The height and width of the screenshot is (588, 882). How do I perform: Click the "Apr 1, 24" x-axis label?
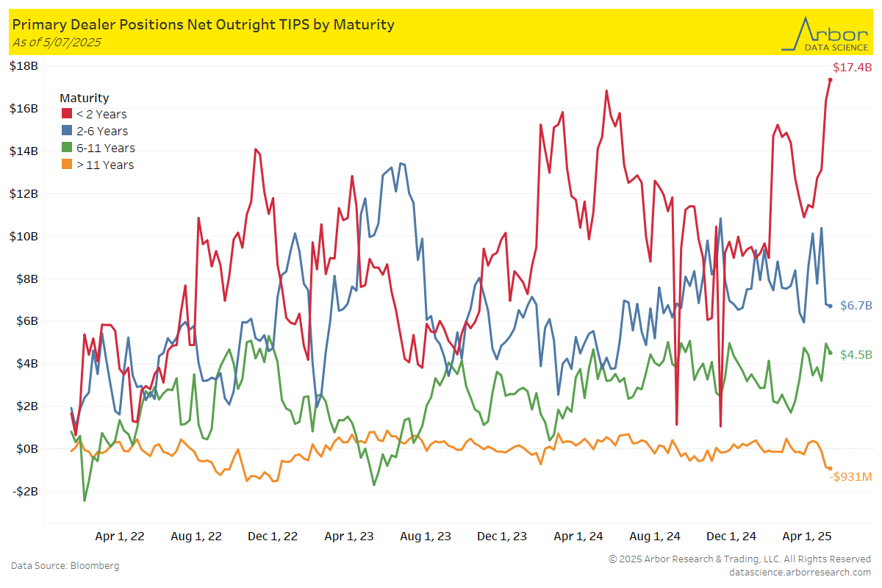[x=578, y=537]
